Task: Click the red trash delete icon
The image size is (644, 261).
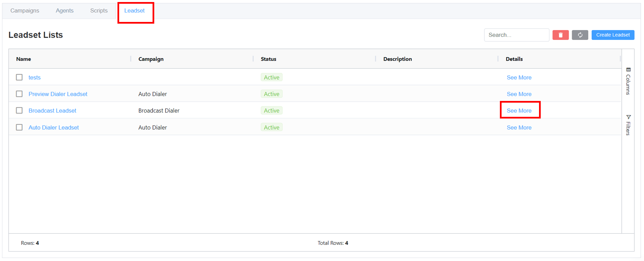Action: pos(560,35)
